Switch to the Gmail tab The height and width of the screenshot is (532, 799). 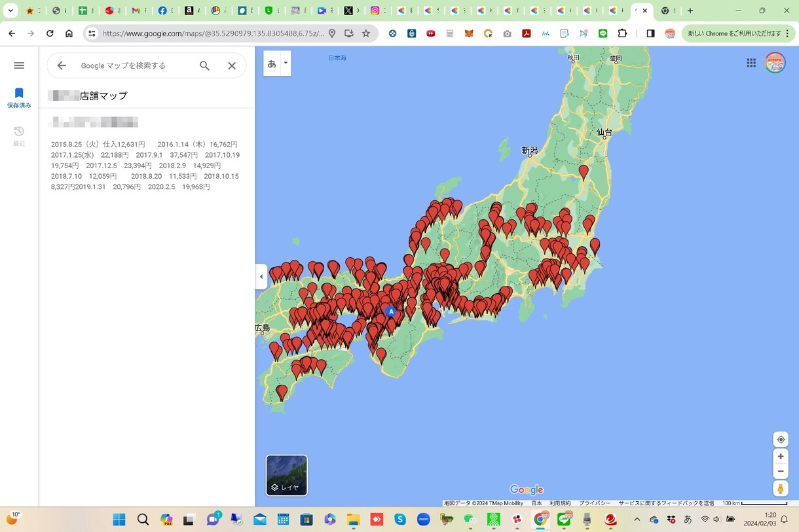click(138, 10)
